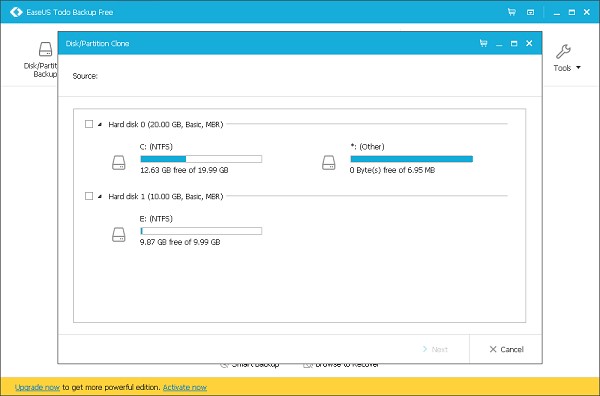Screen dimensions: 600x396
Task: Click the Tools wrench icon
Action: pos(563,51)
